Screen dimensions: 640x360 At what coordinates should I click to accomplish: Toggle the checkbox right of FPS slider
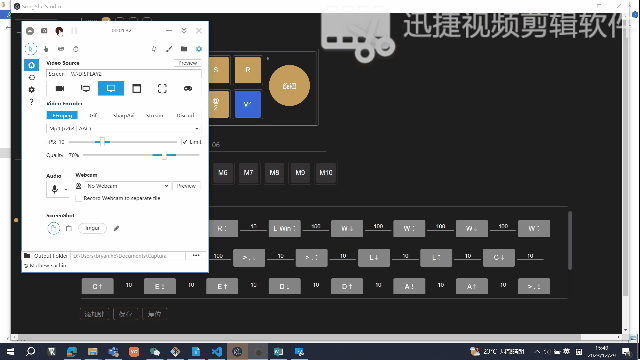(185, 142)
